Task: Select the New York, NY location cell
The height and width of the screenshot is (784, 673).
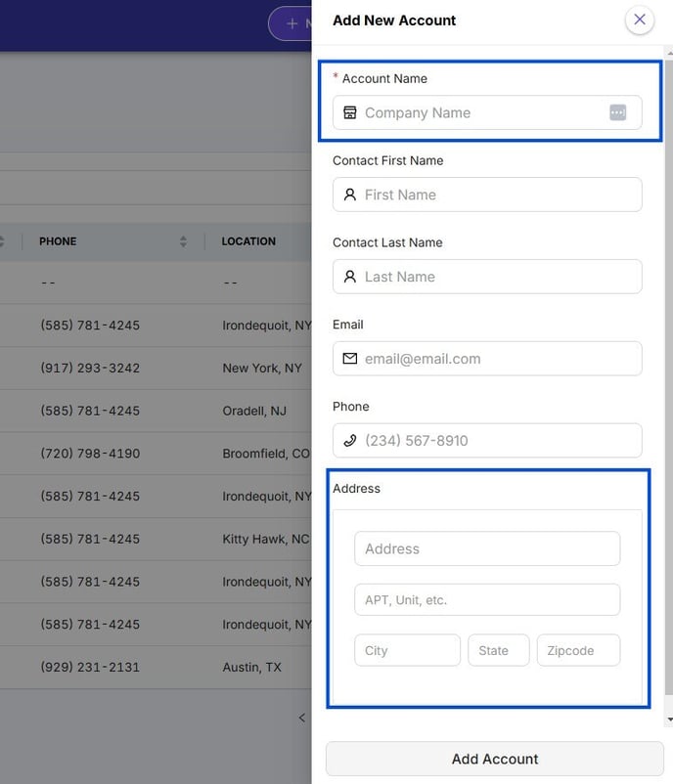Action: tap(262, 368)
